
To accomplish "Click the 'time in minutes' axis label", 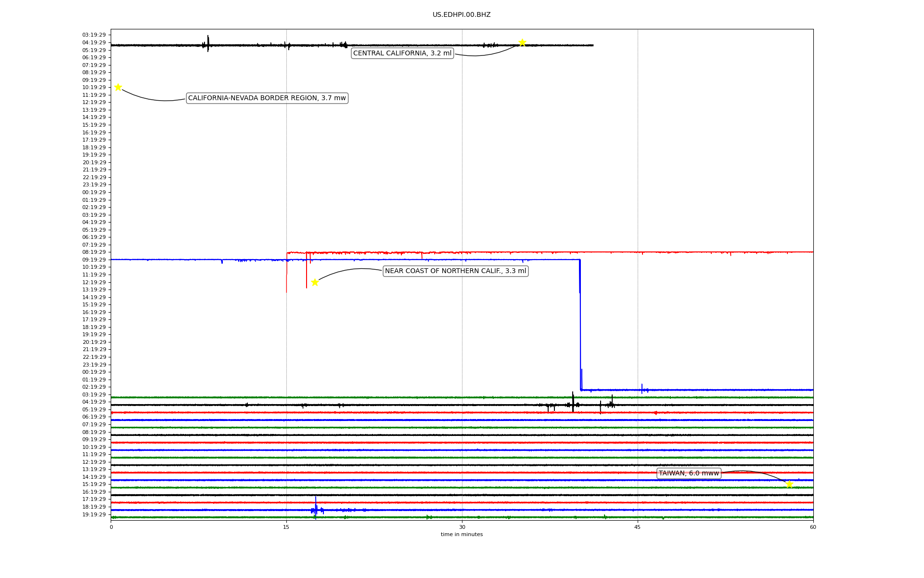I will pos(462,535).
